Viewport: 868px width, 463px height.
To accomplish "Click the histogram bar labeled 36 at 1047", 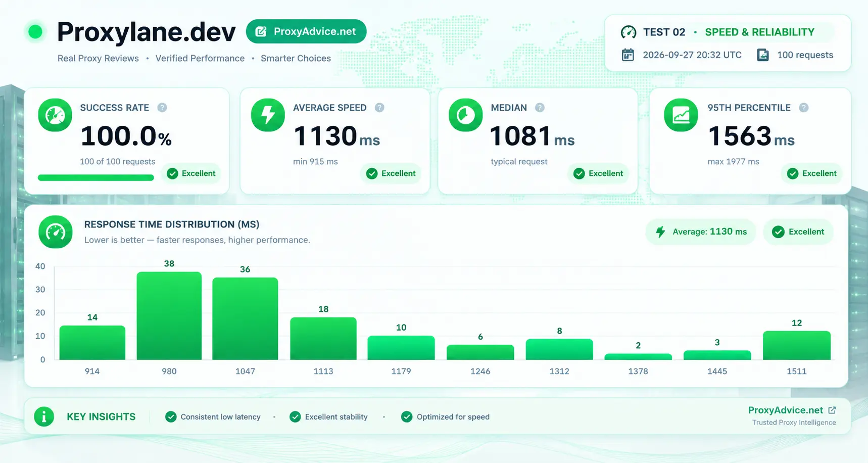I will pos(245,318).
